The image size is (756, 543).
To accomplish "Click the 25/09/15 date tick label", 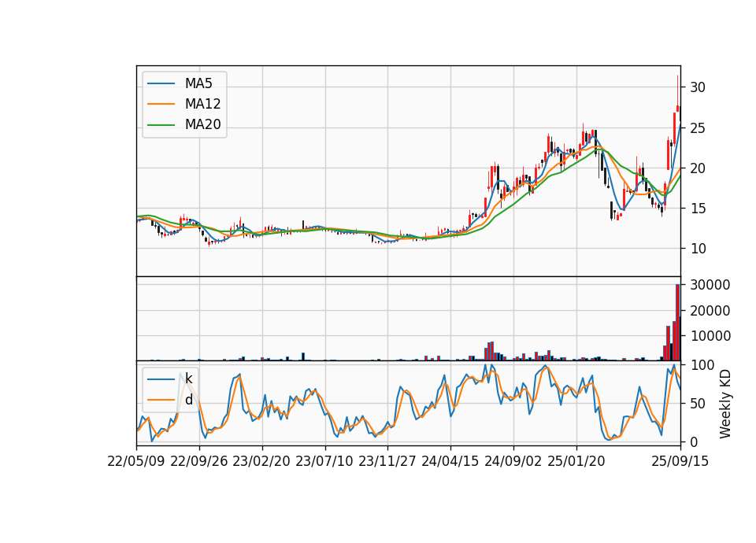I will (x=680, y=461).
